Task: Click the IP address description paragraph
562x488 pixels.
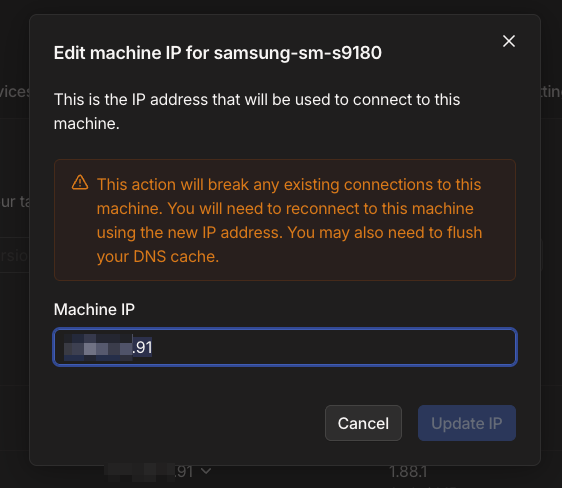Action: click(257, 111)
